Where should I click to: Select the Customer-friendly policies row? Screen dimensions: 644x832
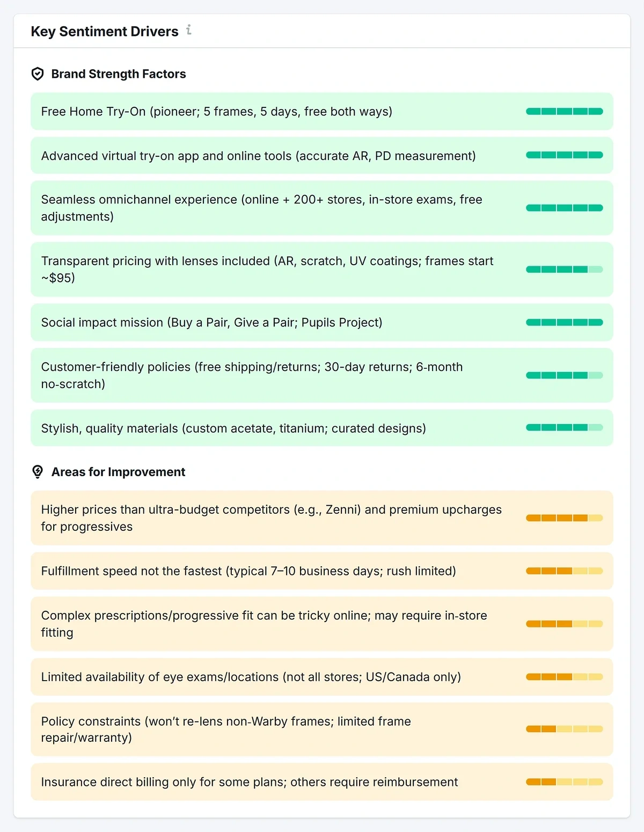(x=252, y=375)
